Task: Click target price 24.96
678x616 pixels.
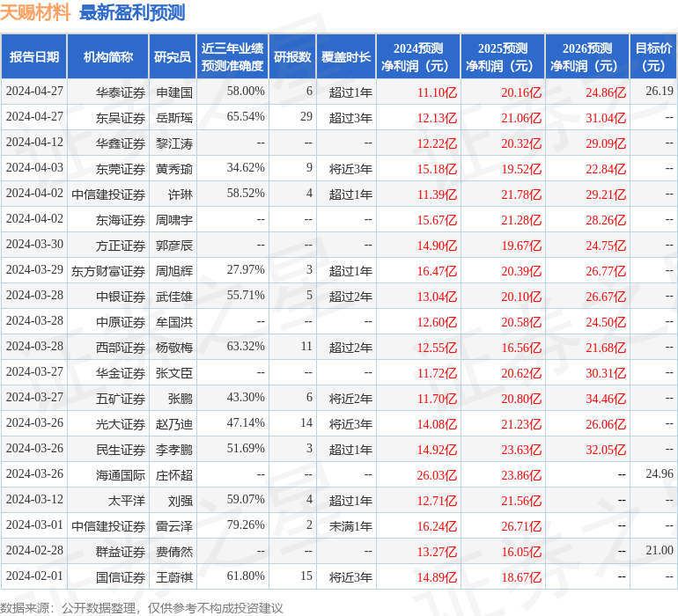Action: point(660,473)
